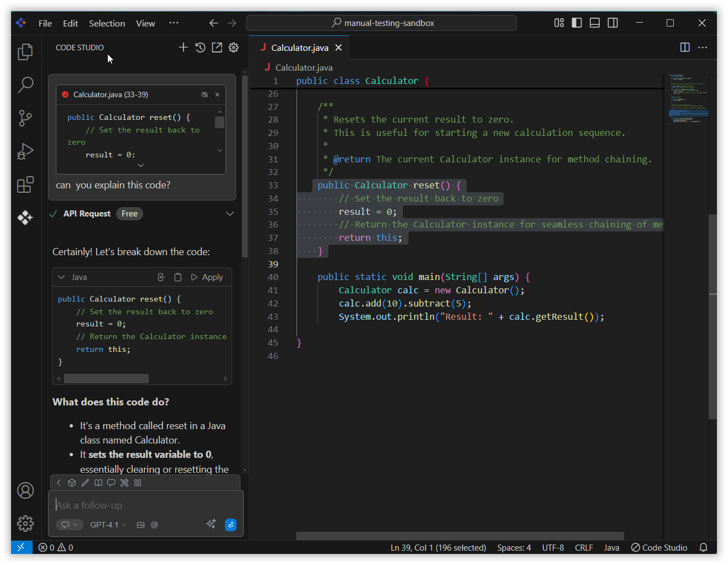Select the comment bubble action icon

(111, 483)
